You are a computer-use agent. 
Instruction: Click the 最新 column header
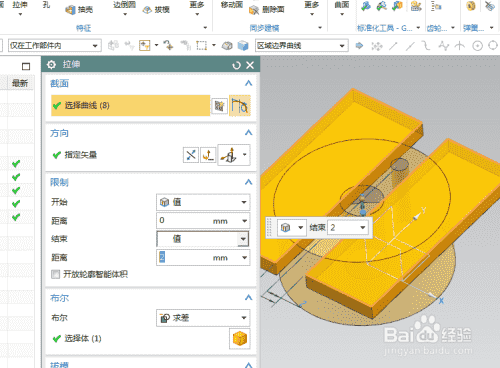pyautogui.click(x=20, y=83)
